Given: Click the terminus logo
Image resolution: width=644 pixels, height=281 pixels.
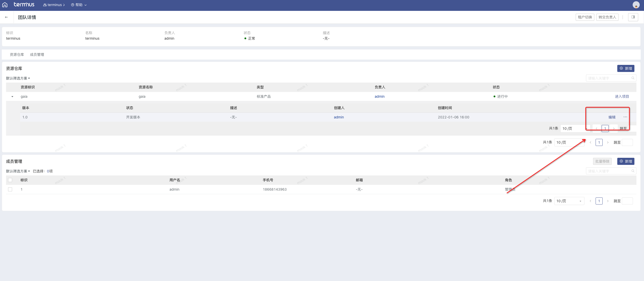Looking at the screenshot, I should 24,5.
